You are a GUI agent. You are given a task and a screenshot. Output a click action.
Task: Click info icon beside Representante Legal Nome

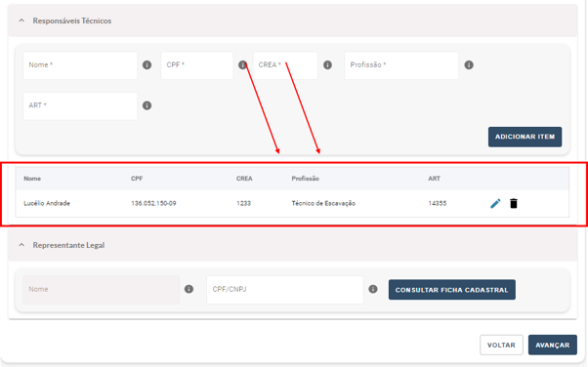click(x=189, y=289)
